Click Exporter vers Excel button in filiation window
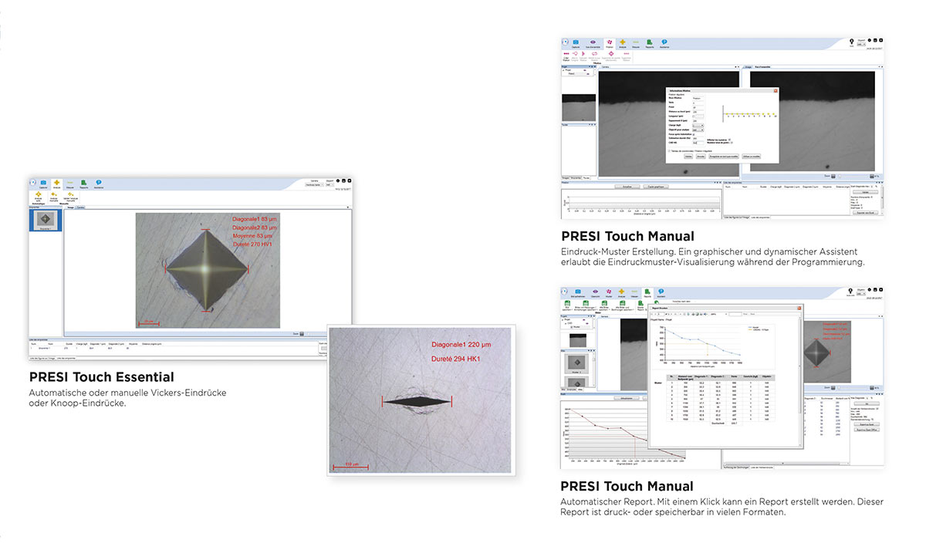This screenshot has height=560, width=926. point(865,212)
